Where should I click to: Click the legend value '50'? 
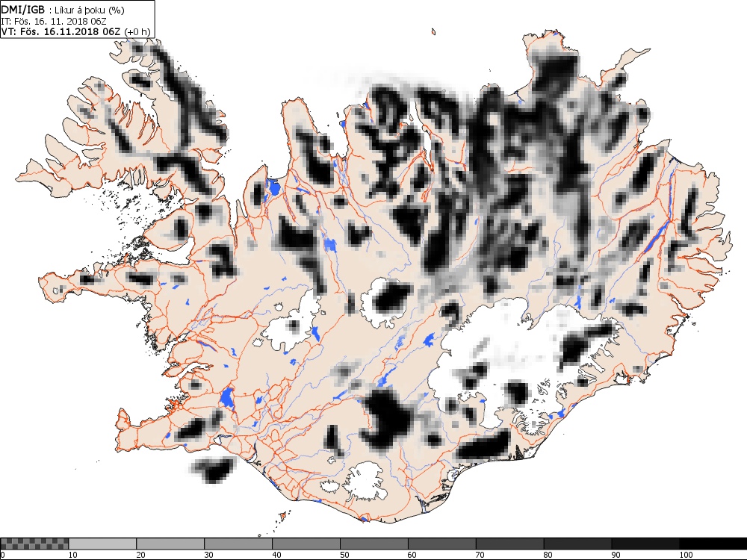tap(344, 555)
